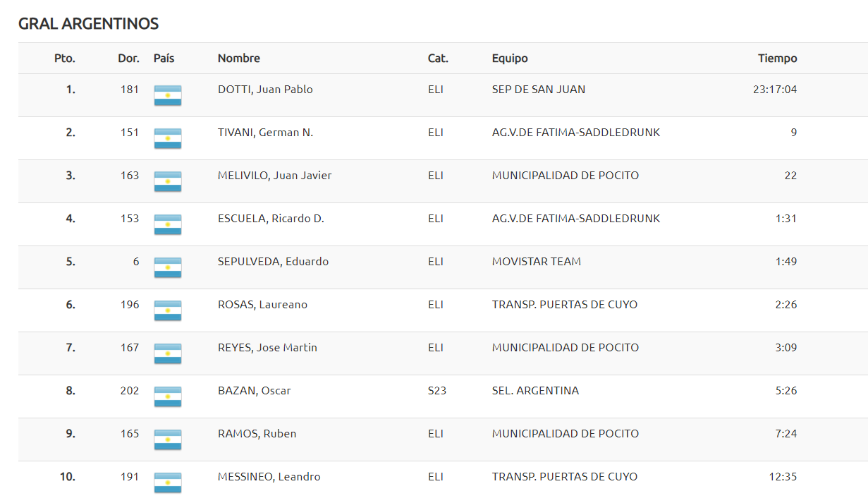The height and width of the screenshot is (503, 868).
Task: Click the flag icon in Escuela's row
Action: click(x=167, y=224)
